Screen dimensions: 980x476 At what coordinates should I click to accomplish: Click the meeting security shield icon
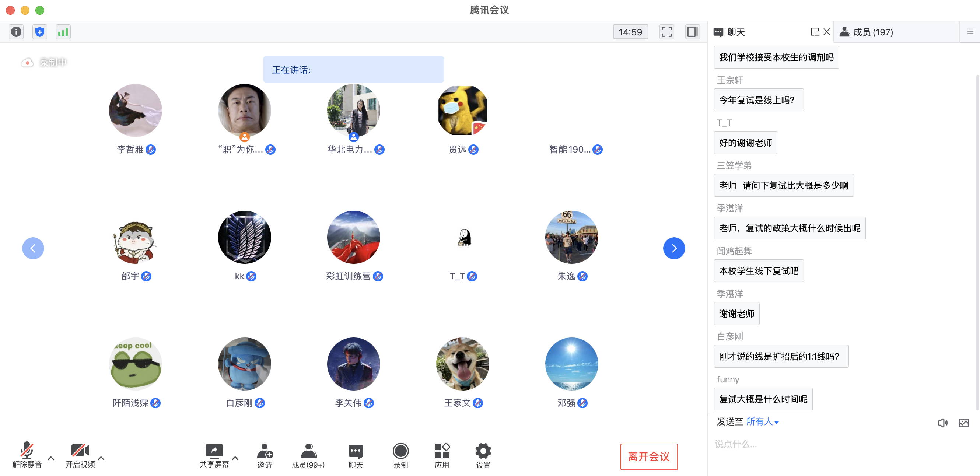pos(39,32)
